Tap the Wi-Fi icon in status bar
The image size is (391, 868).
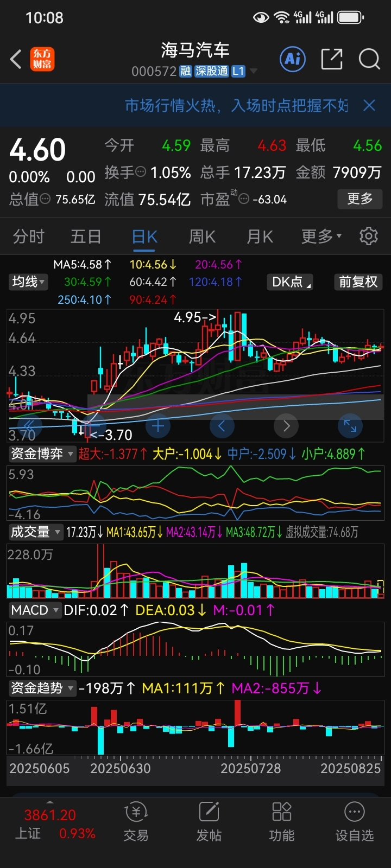[x=282, y=18]
